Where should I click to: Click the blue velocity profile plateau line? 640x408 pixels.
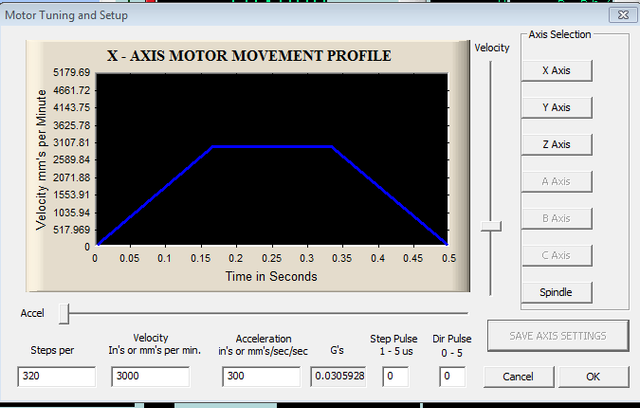click(272, 146)
